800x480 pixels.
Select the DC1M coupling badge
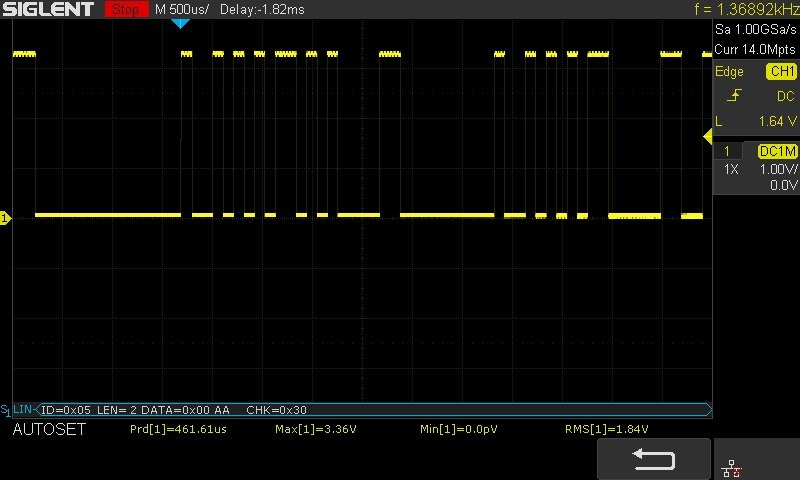tap(777, 151)
